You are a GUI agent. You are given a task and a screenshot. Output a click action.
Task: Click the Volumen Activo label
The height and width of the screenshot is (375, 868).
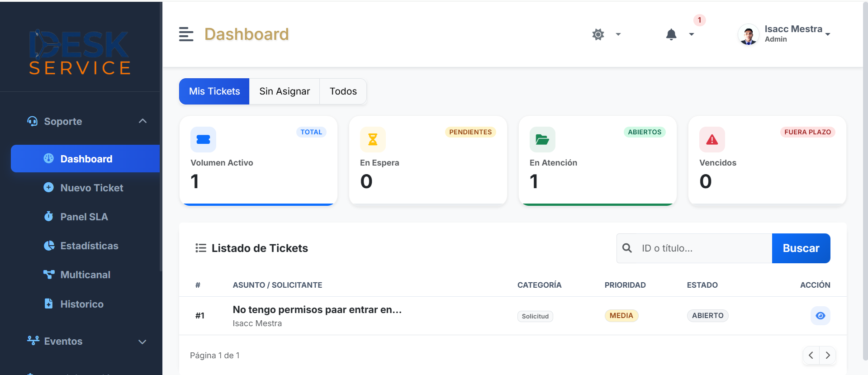(x=222, y=163)
